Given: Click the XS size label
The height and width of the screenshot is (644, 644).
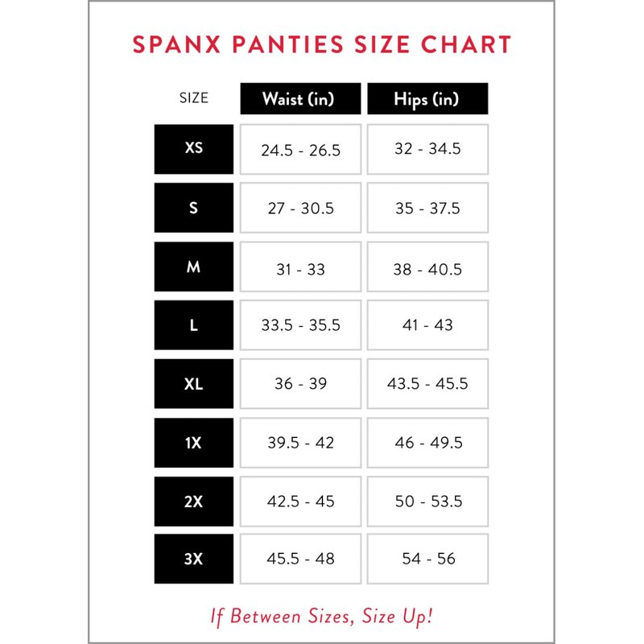Looking at the screenshot, I should 193,149.
